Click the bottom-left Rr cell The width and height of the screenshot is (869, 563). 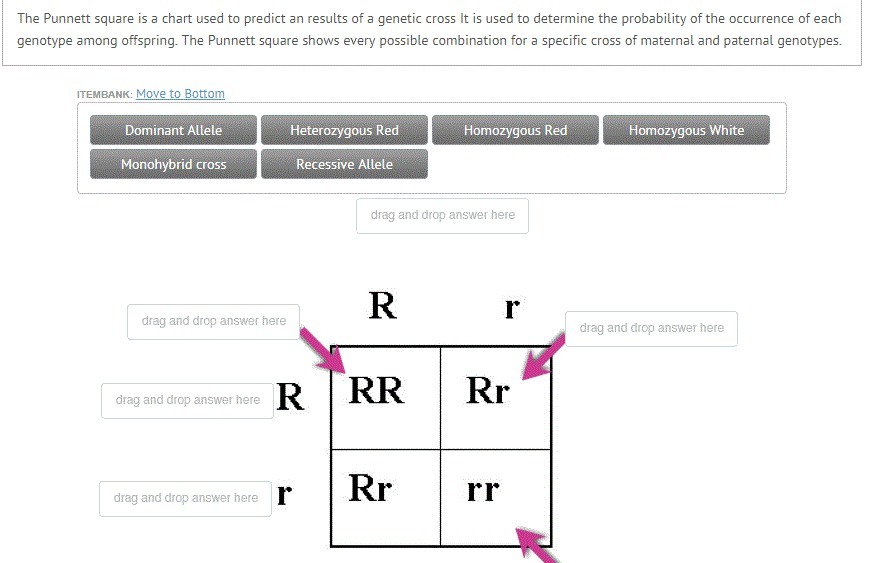pyautogui.click(x=370, y=488)
